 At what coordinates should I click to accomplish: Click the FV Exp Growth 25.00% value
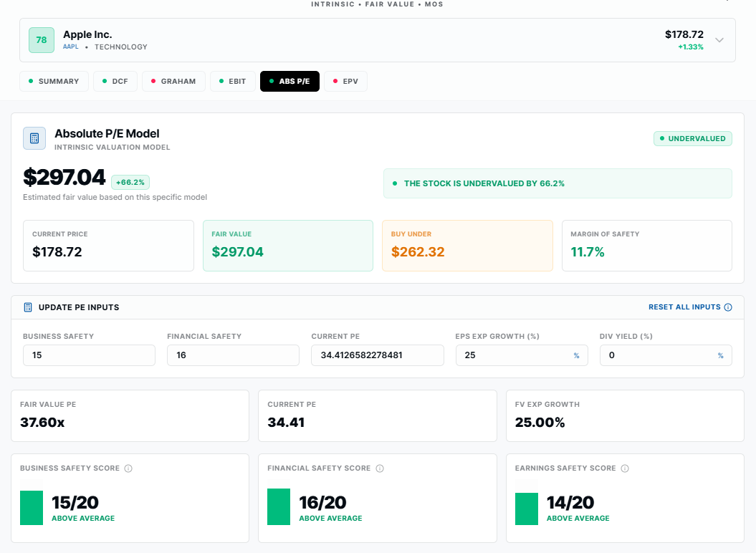pyautogui.click(x=540, y=423)
